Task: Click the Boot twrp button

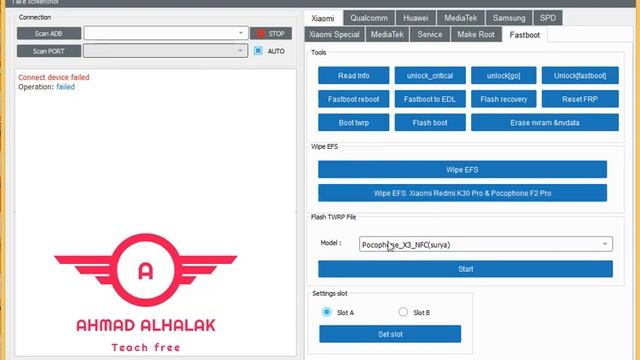Action: tap(353, 122)
